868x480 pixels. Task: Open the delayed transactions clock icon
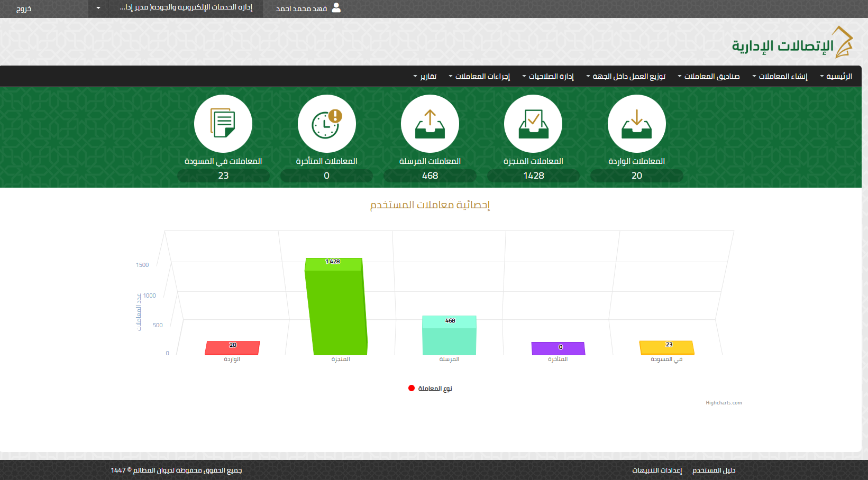click(326, 124)
